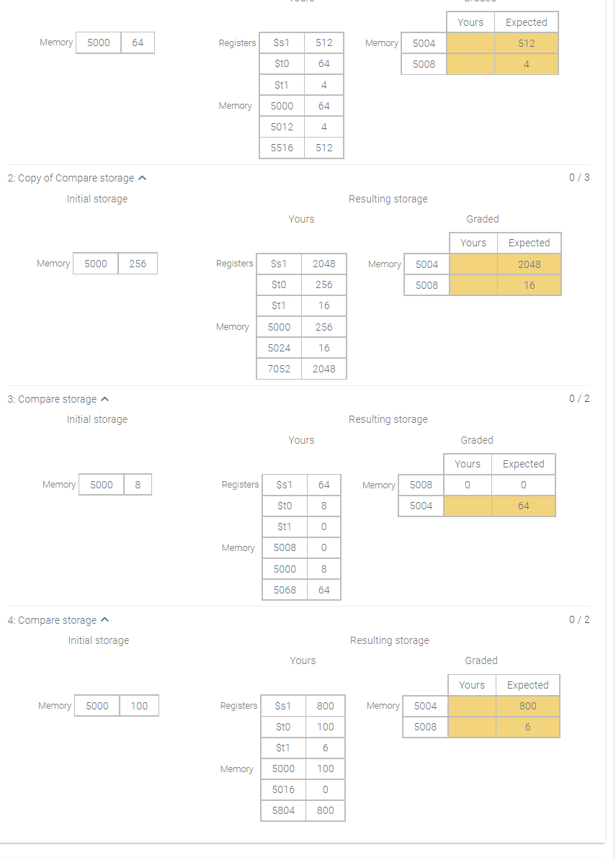Click the Yours cell showing 0 for address 5008
616x860 pixels.
click(x=467, y=485)
